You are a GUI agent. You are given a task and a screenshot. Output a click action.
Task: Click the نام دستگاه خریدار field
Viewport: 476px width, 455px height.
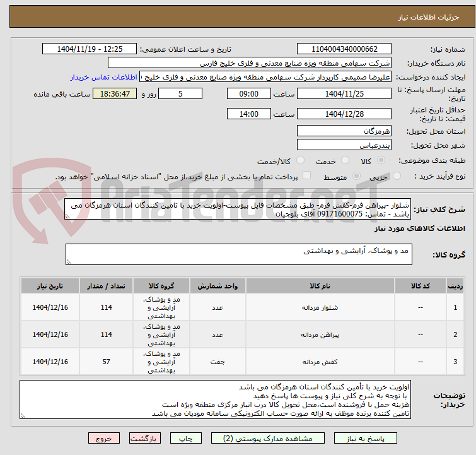[250, 63]
